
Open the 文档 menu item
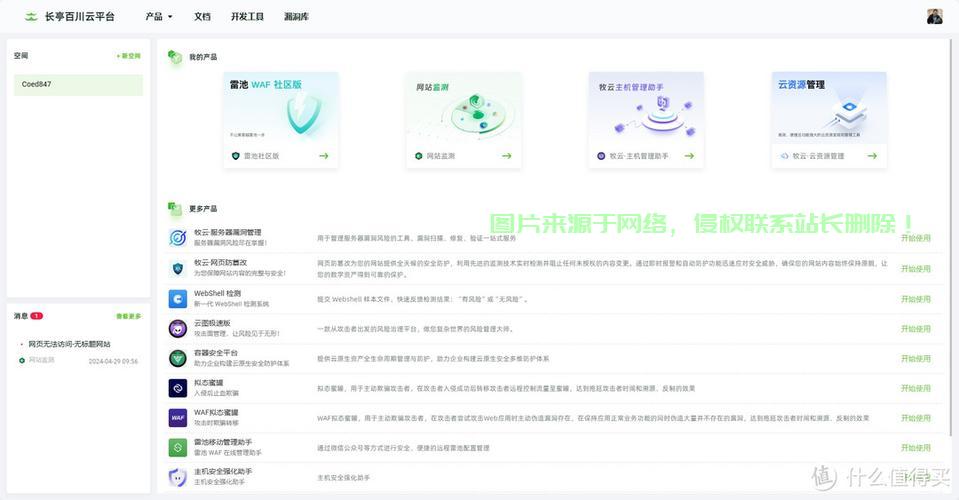pos(202,17)
